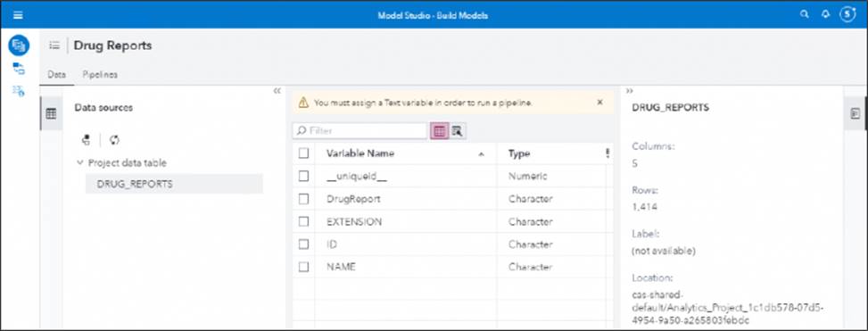The width and height of the screenshot is (868, 331).
Task: Dismiss the Text variable warning message
Action: [600, 103]
